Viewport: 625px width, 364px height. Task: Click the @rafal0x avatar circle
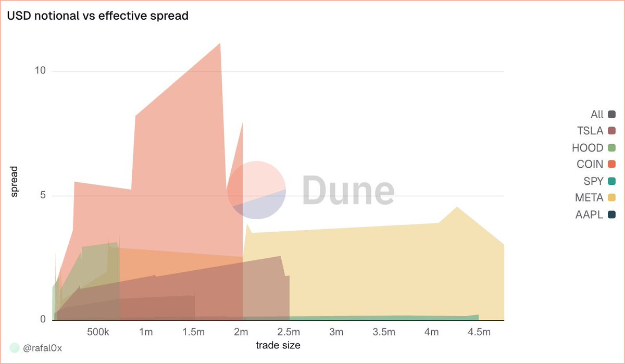(15, 348)
